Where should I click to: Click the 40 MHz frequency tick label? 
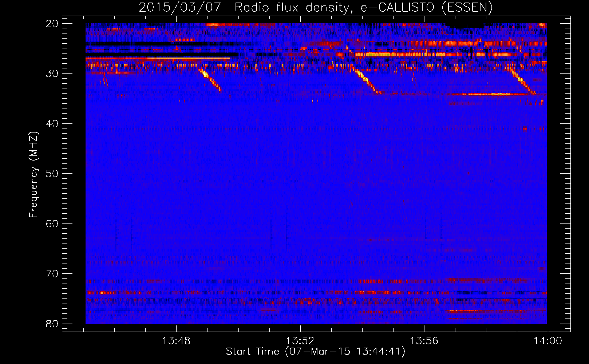click(x=52, y=124)
